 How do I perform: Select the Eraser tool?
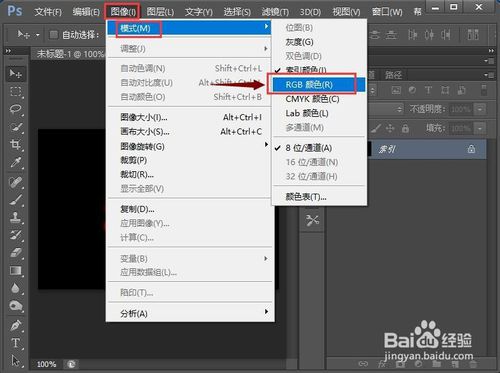click(x=15, y=253)
